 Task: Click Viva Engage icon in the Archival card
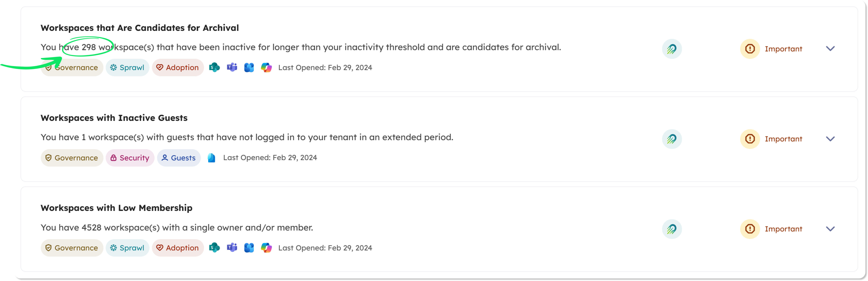(249, 68)
